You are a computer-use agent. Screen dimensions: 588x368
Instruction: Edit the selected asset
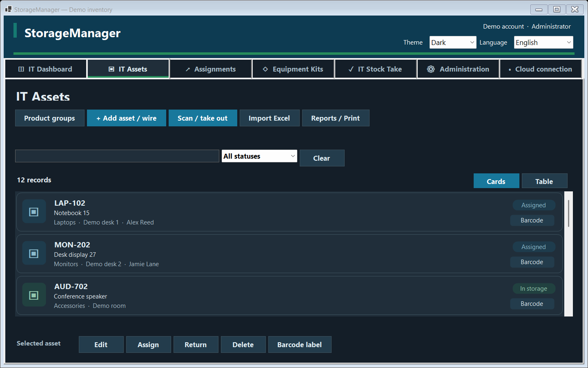coord(101,345)
